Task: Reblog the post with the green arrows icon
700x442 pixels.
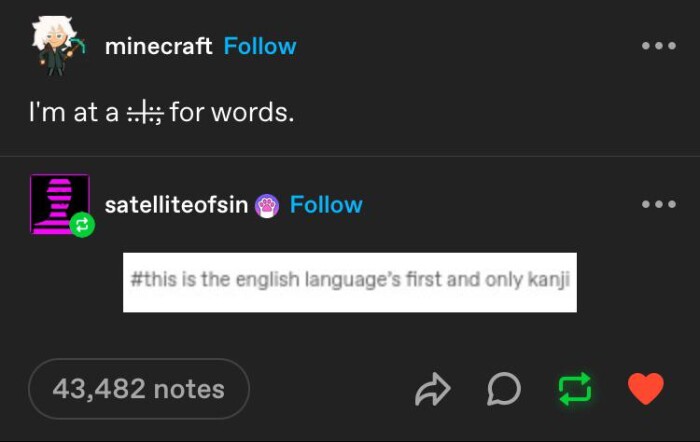Action: click(573, 389)
